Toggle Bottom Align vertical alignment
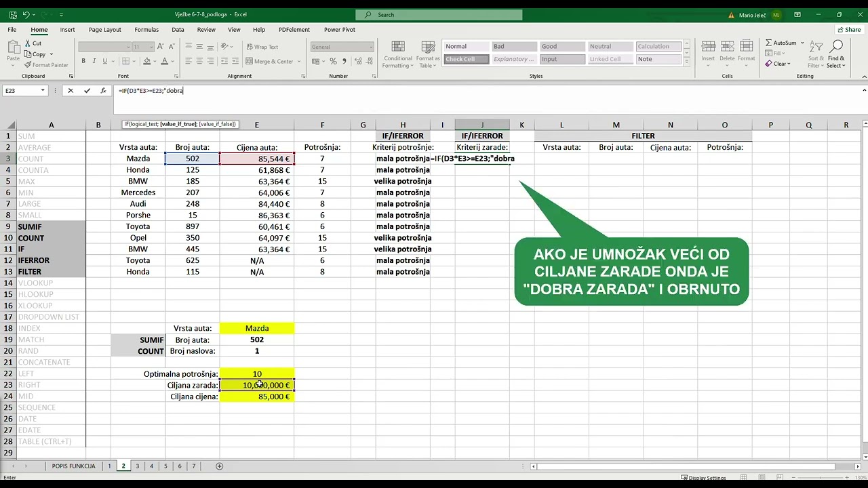 pos(210,47)
